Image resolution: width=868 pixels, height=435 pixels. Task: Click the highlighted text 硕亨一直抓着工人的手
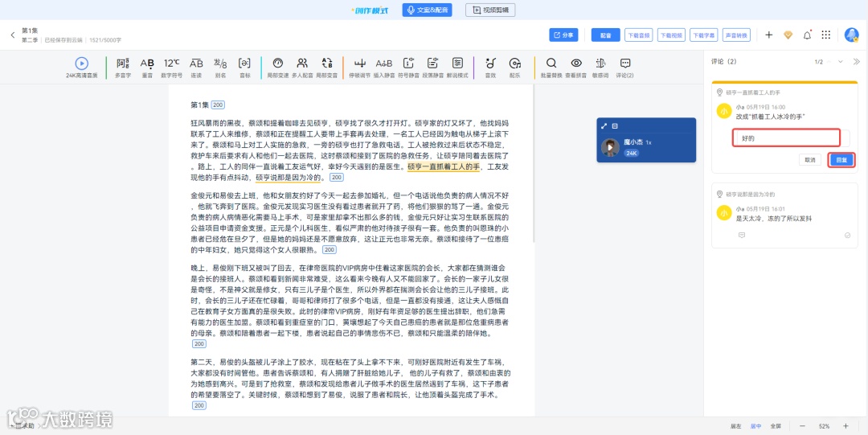click(444, 166)
